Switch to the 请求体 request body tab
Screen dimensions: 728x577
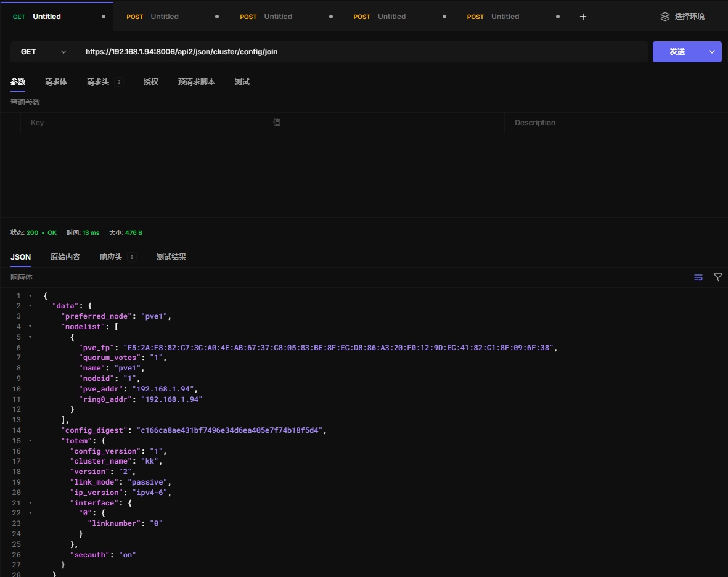(x=56, y=82)
